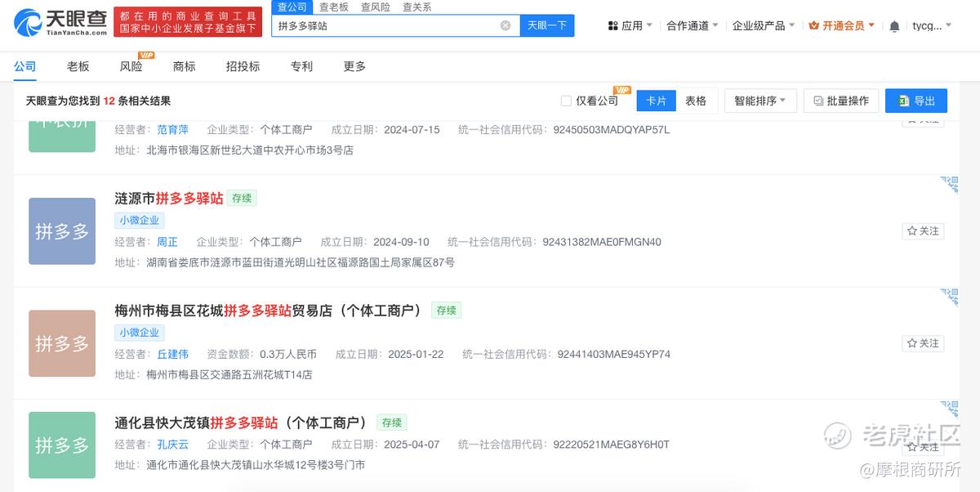
Task: Click the 导出 export button
Action: [x=916, y=101]
